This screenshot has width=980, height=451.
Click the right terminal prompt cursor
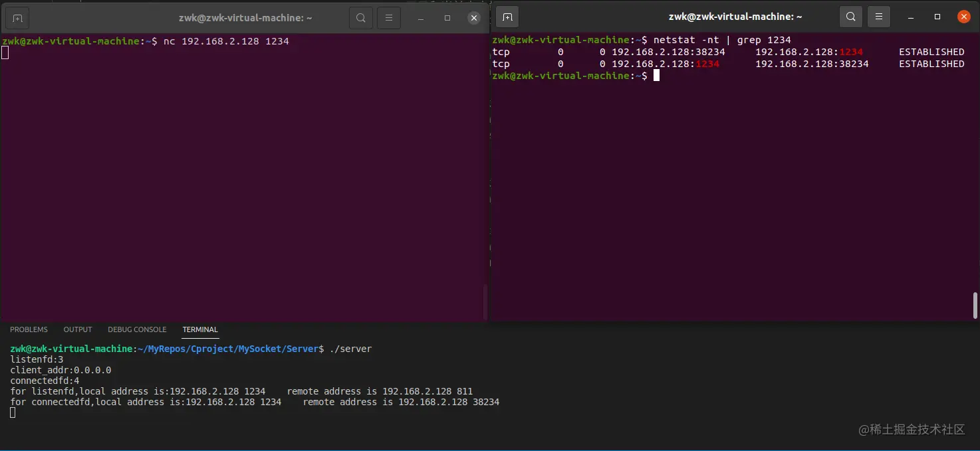(656, 76)
